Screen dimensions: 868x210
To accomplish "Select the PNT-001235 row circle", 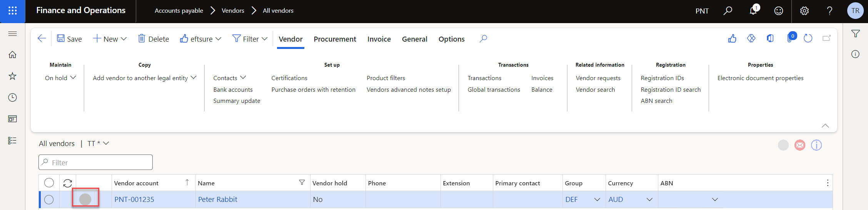I will [49, 200].
